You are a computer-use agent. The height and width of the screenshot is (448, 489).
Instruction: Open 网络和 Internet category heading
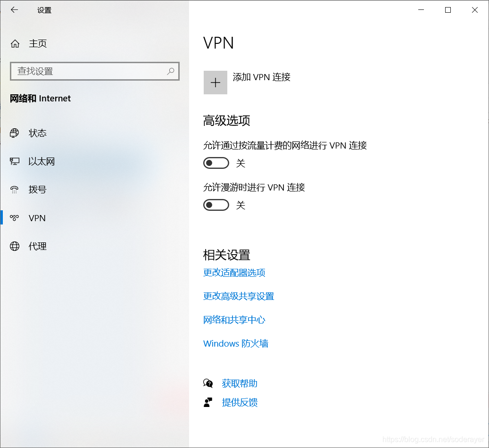pyautogui.click(x=40, y=98)
